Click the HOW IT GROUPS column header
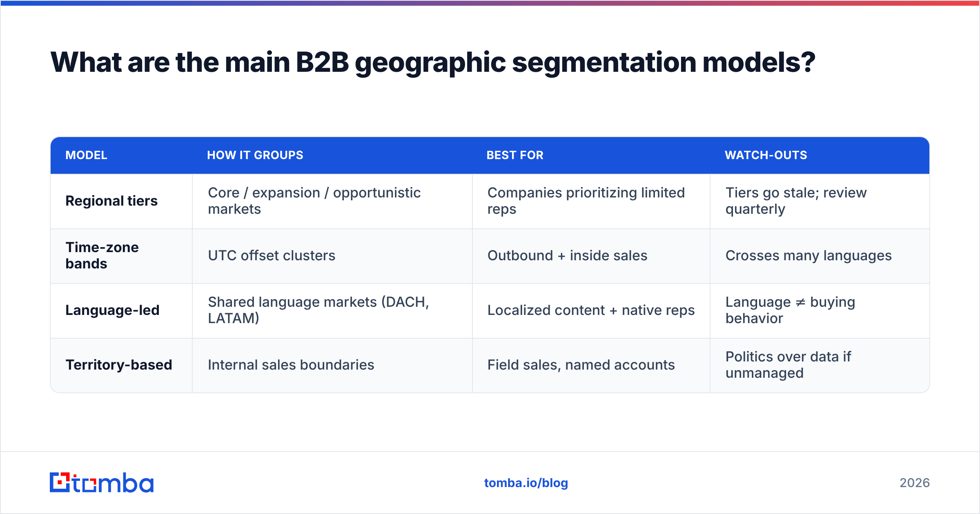The image size is (980, 514). (x=255, y=155)
